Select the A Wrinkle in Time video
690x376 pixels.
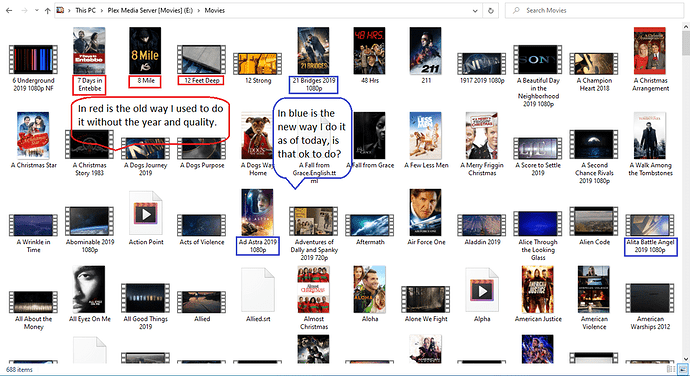click(33, 225)
